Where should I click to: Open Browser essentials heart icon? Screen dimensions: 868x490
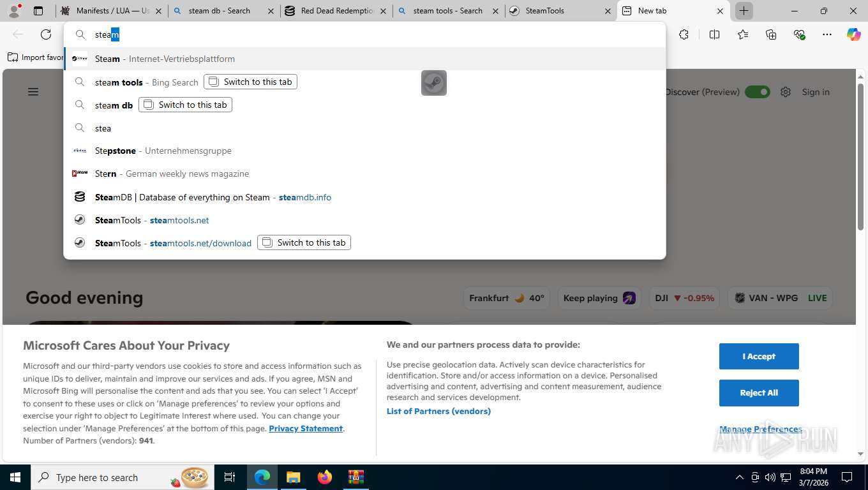tap(799, 34)
